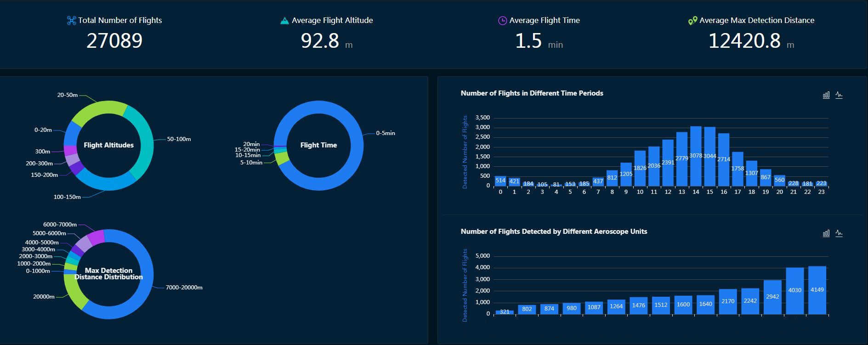
Task: Click the 92.8 average altitude value
Action: tap(320, 40)
